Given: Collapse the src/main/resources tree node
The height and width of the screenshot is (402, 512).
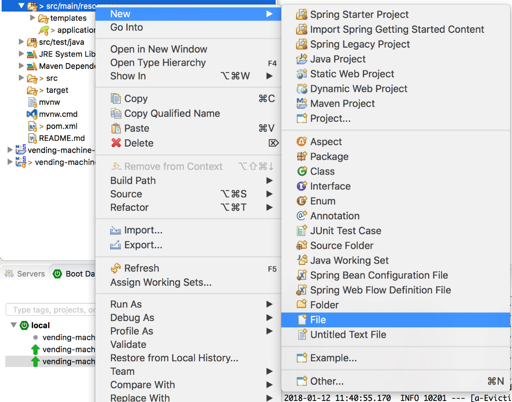Looking at the screenshot, I should [21, 6].
